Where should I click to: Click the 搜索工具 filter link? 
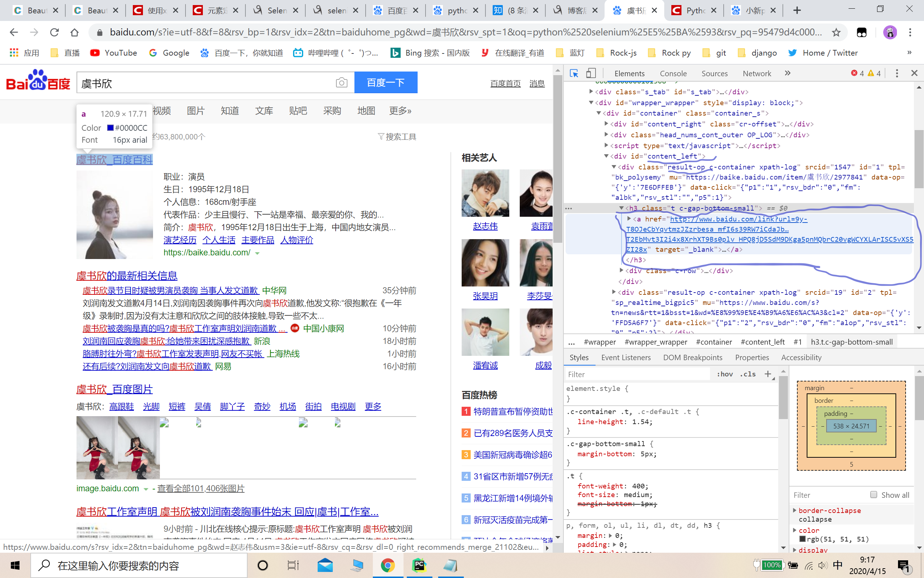[x=397, y=137]
